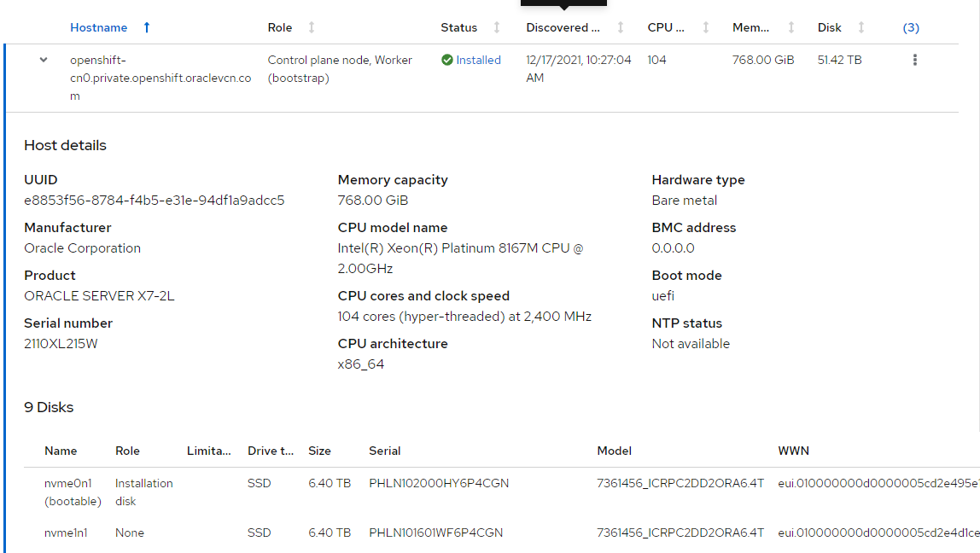Open the (3) link in the table header

pos(910,27)
